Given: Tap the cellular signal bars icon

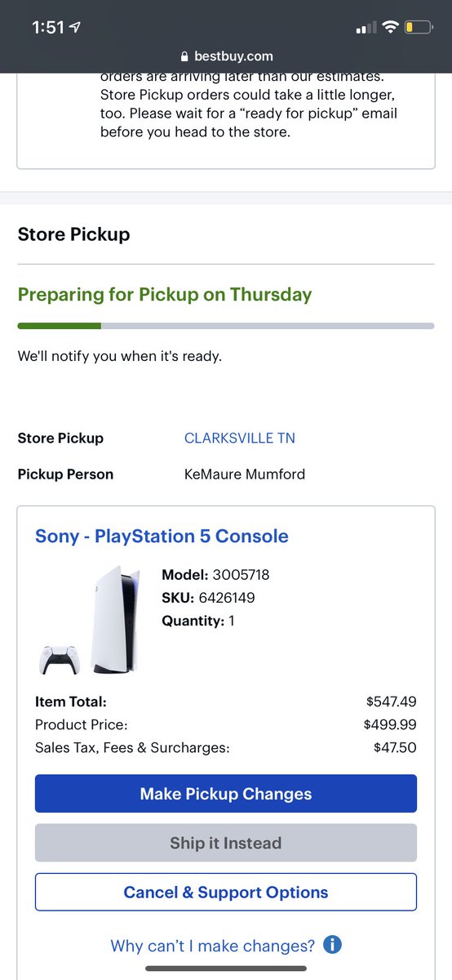Looking at the screenshot, I should click(365, 29).
